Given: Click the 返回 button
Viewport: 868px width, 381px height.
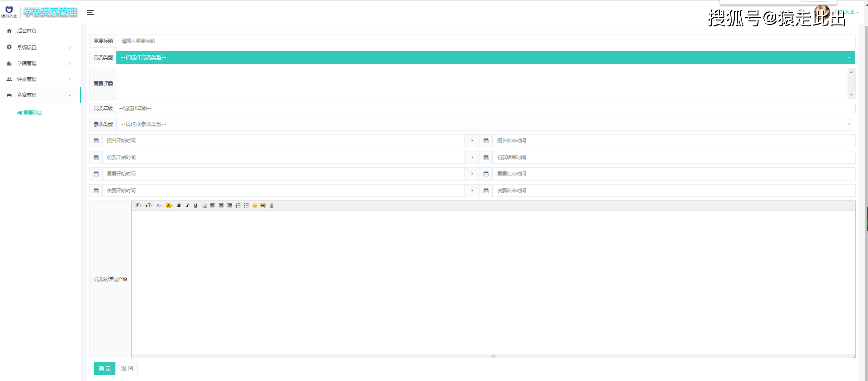Looking at the screenshot, I should (x=127, y=369).
